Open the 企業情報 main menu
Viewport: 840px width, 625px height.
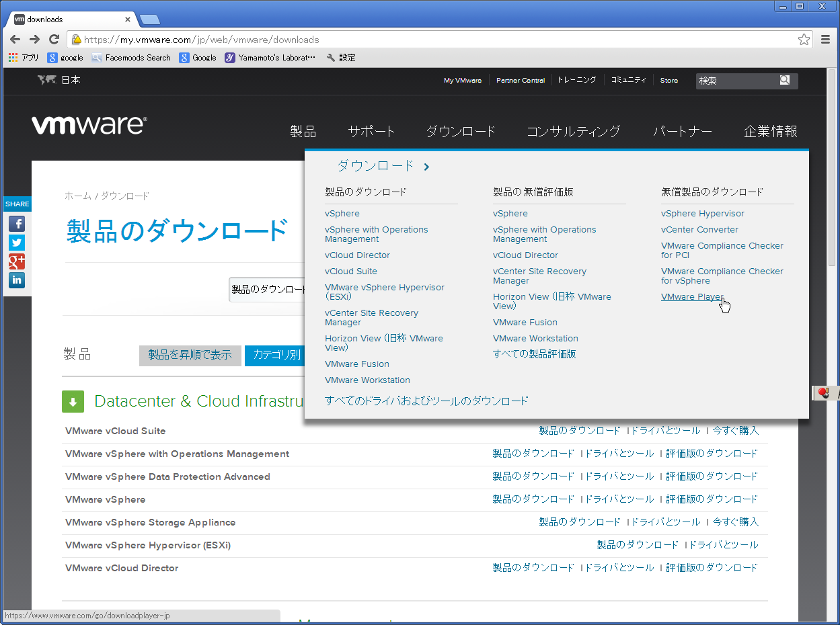click(771, 132)
